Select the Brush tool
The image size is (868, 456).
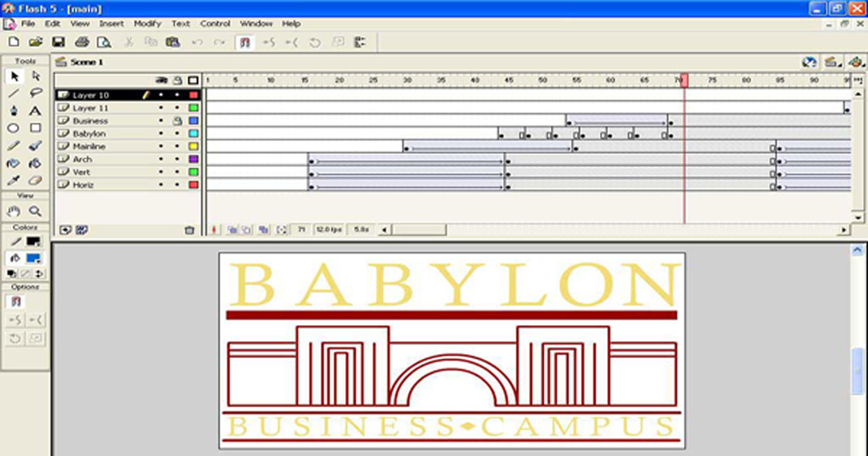[35, 145]
